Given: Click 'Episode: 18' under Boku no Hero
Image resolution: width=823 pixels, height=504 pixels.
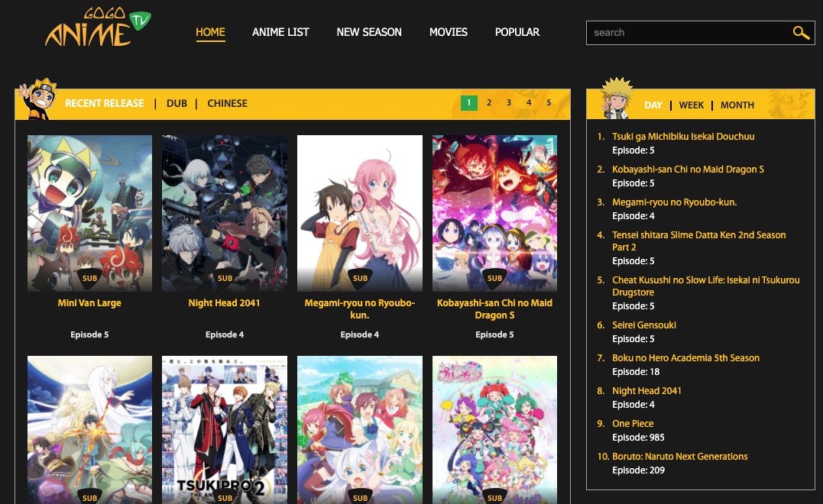Looking at the screenshot, I should [x=636, y=372].
